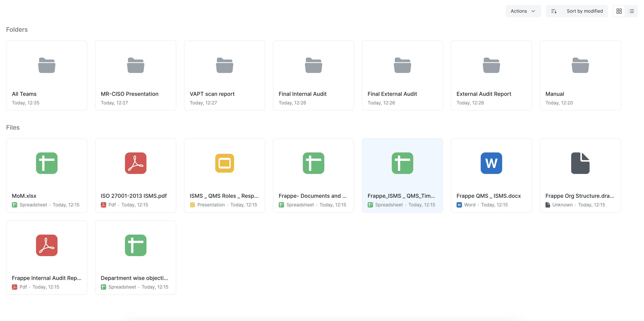The width and height of the screenshot is (644, 321).
Task: Click the spreadsheet icon on Department wise objectives
Action: pyautogui.click(x=136, y=245)
